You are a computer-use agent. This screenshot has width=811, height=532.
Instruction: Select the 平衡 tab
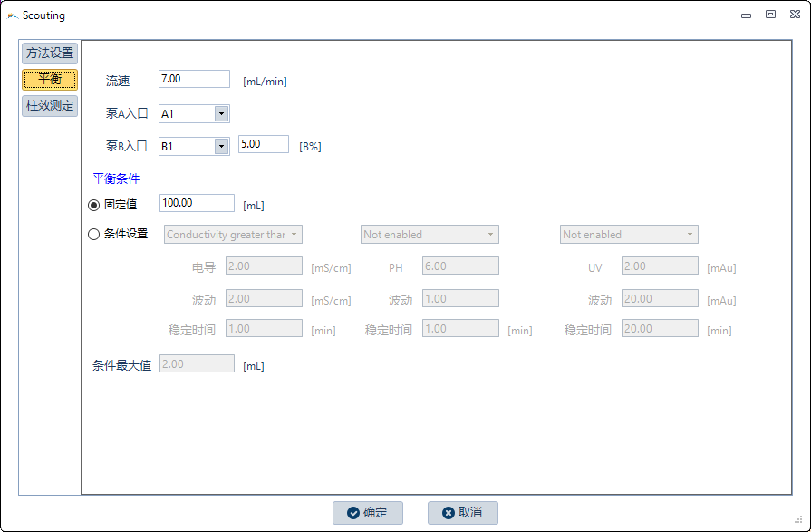50,80
